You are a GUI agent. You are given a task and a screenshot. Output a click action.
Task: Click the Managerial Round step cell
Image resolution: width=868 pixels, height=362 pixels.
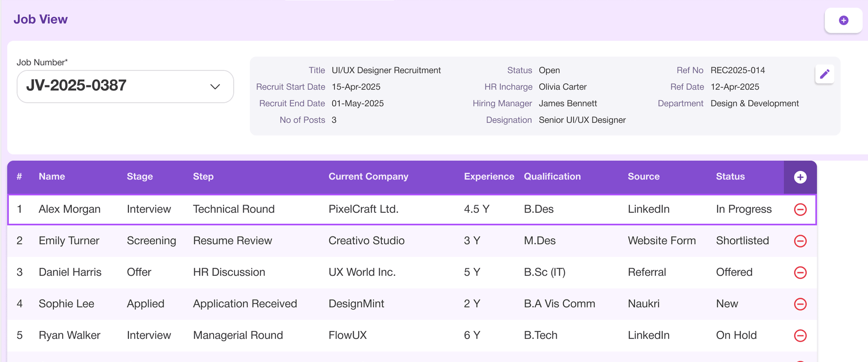pos(238,335)
